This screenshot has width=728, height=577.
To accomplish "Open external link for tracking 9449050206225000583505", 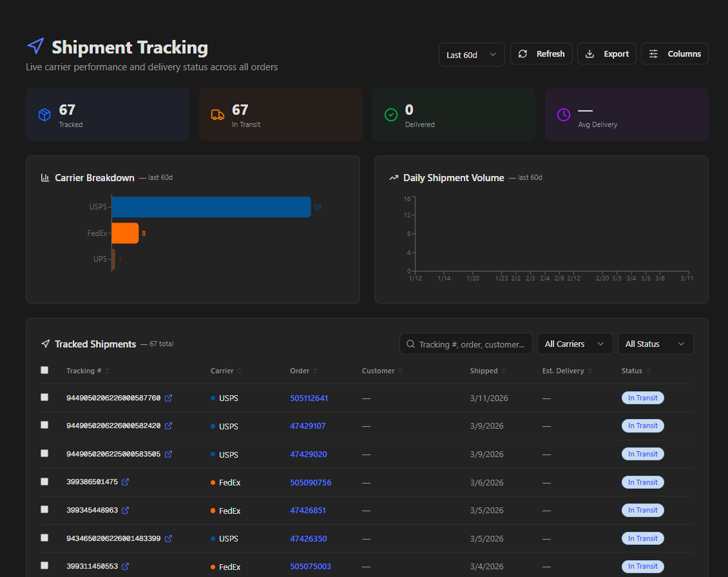I will (169, 455).
